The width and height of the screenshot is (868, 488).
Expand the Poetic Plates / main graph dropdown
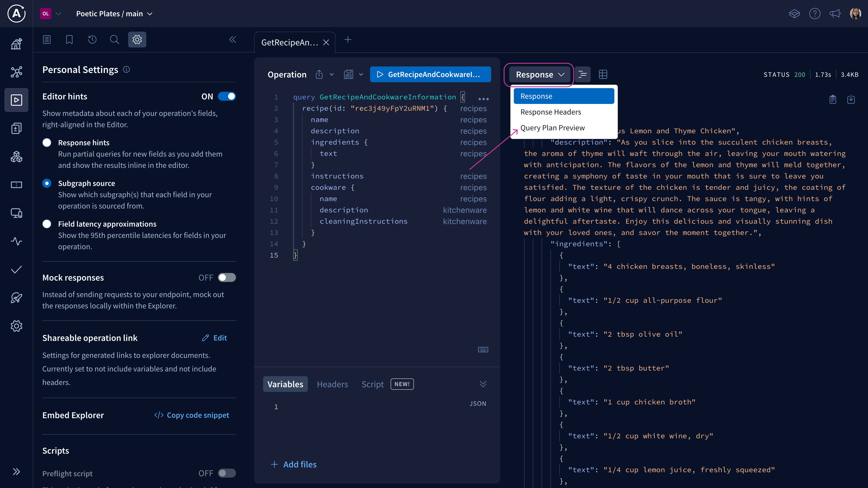[114, 14]
